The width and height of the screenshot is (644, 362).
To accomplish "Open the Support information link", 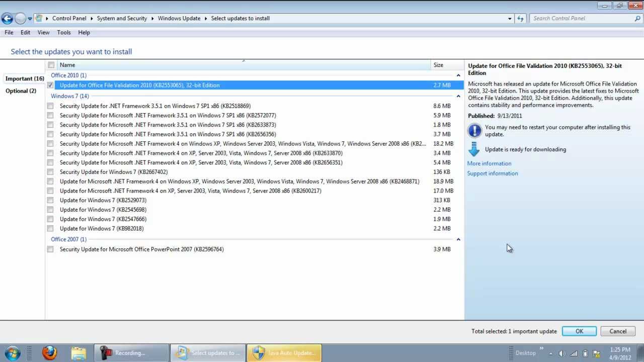I will click(493, 173).
